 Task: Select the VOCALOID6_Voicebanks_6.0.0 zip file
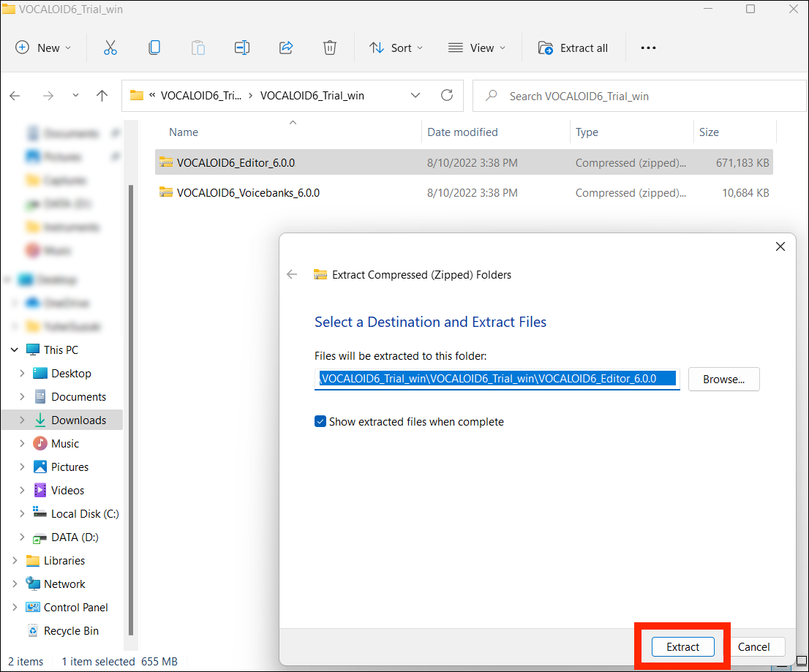[248, 193]
